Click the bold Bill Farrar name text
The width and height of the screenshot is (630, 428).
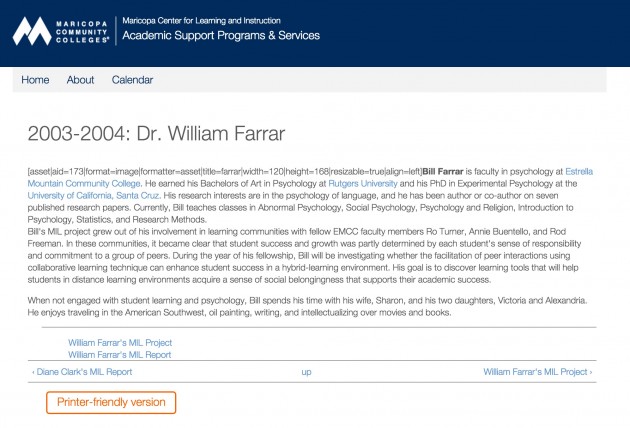pos(443,172)
